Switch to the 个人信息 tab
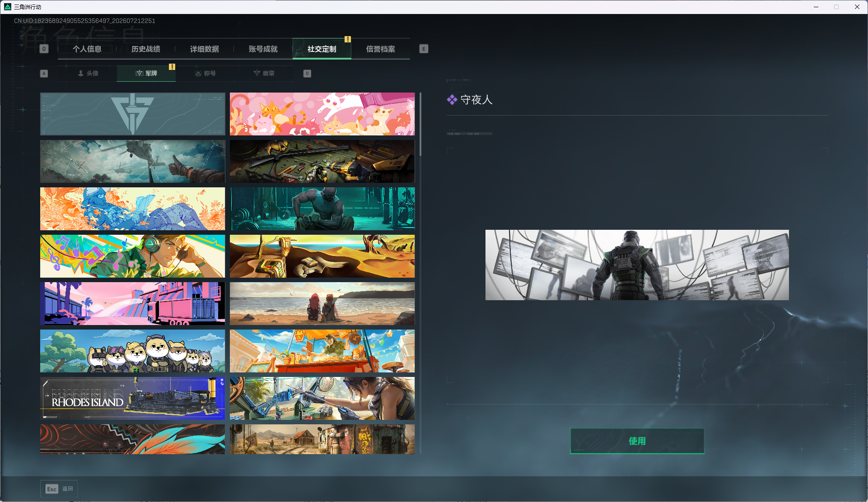The height and width of the screenshot is (502, 868). [x=87, y=49]
